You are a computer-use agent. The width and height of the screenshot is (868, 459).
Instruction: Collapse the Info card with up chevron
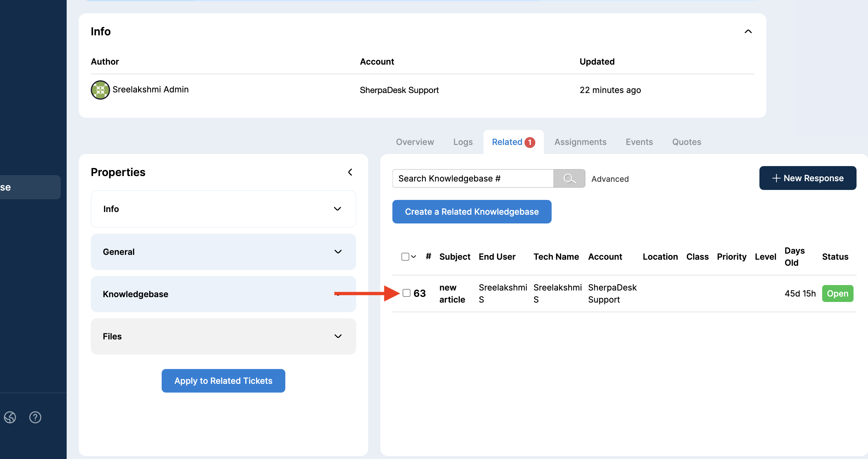click(x=748, y=31)
